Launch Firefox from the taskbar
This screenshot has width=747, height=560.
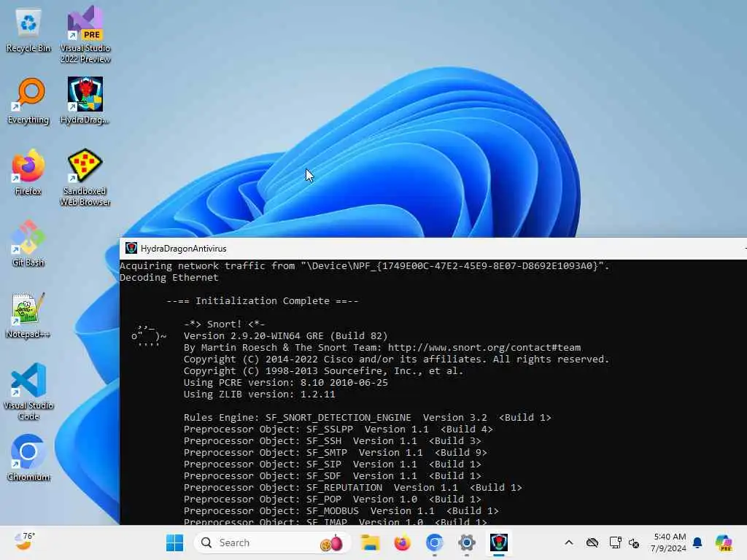[x=403, y=542]
